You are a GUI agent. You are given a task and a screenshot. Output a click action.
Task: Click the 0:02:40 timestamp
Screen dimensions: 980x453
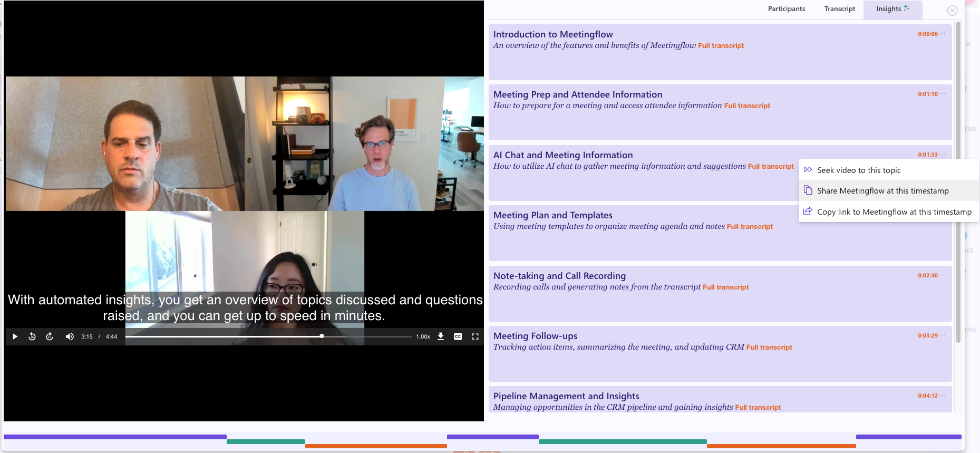(x=928, y=275)
